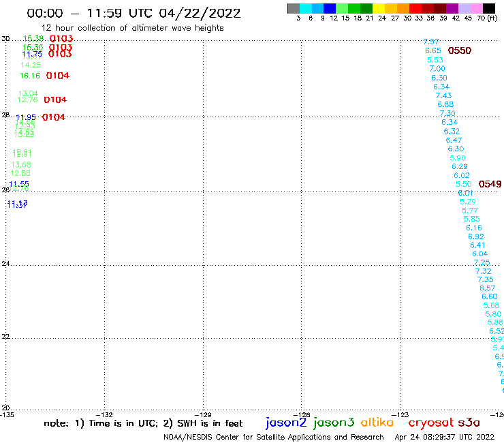504x443 pixels.
Task: Click the 15.30 wave height value
Action: [33, 48]
